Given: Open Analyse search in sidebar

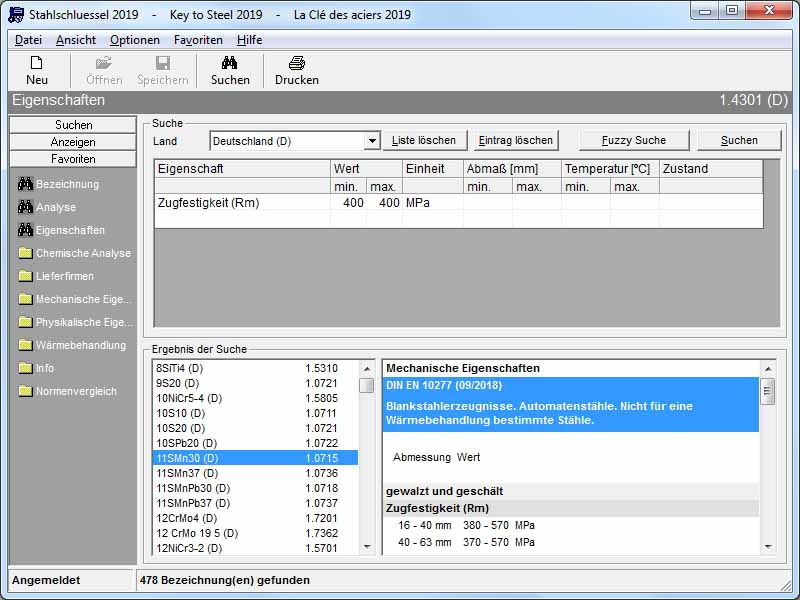Looking at the screenshot, I should pyautogui.click(x=47, y=207).
